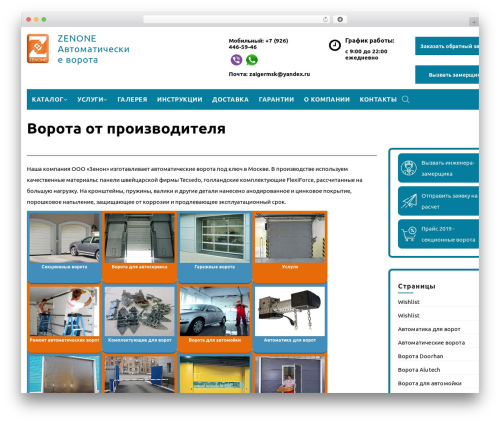Open the Доставка menu item
Viewport: 500px width, 423px height.
230,99
